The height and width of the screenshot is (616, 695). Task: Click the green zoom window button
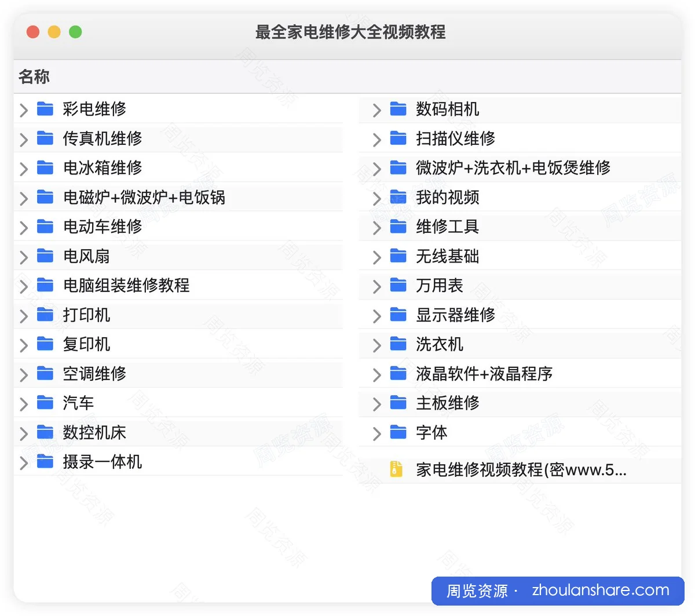pyautogui.click(x=75, y=32)
